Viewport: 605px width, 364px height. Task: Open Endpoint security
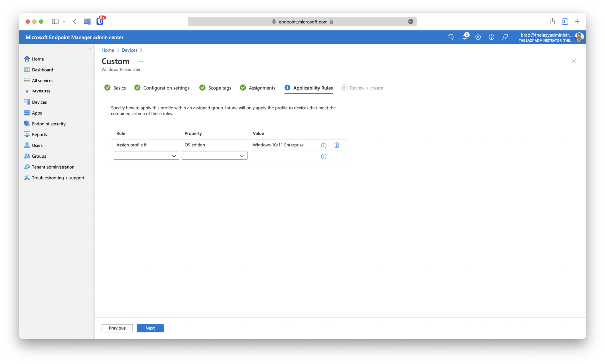(45, 124)
